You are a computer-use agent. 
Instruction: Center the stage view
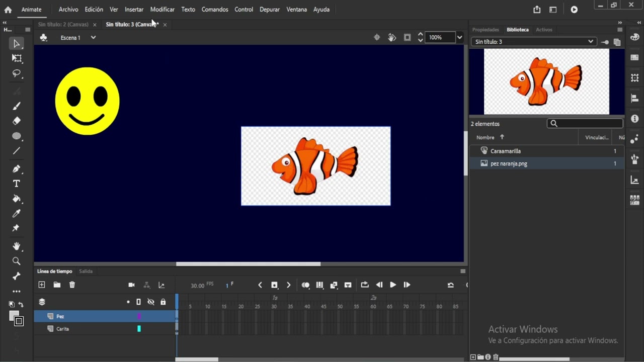pos(377,37)
